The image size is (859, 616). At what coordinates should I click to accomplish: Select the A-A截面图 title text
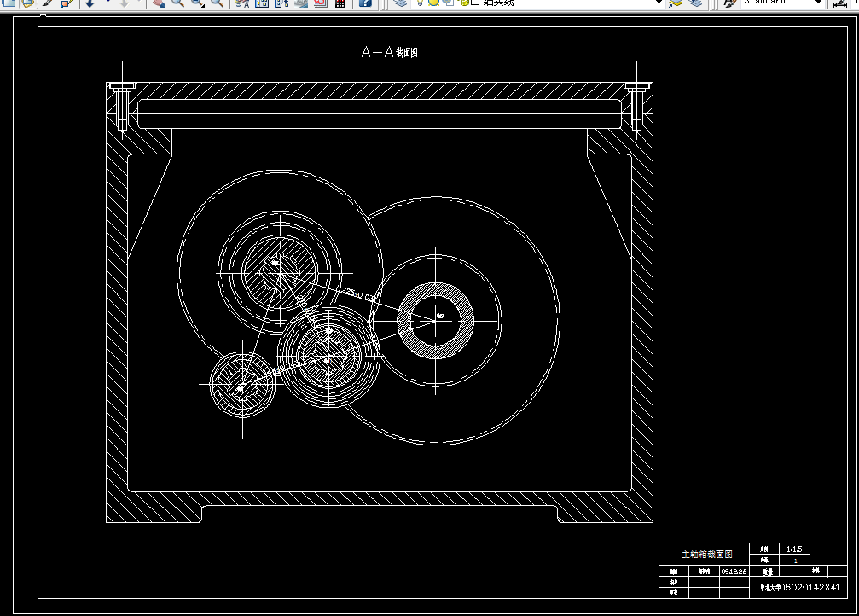[x=390, y=52]
